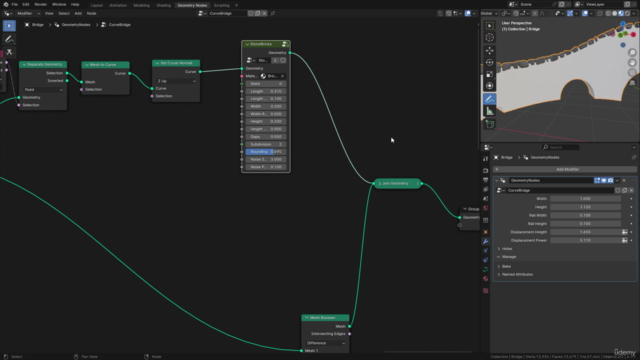Open the Object properties orange square tab

point(485,232)
